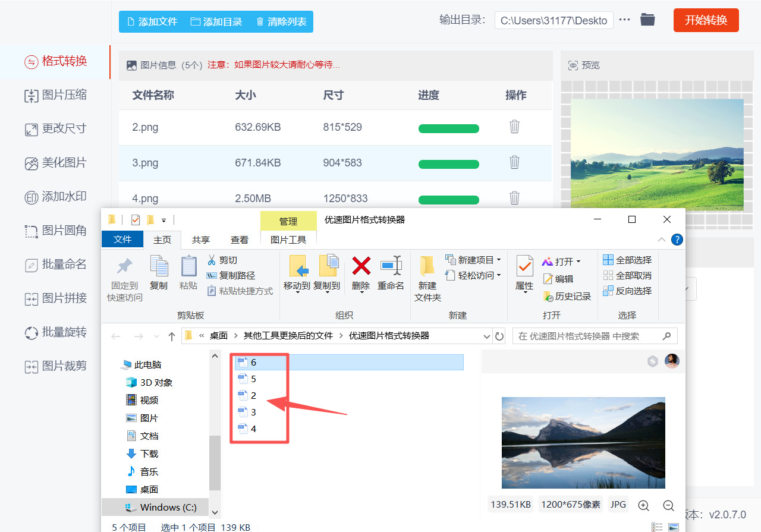This screenshot has width=761, height=532.
Task: Open the 文件 tab in Explorer
Action: [122, 240]
